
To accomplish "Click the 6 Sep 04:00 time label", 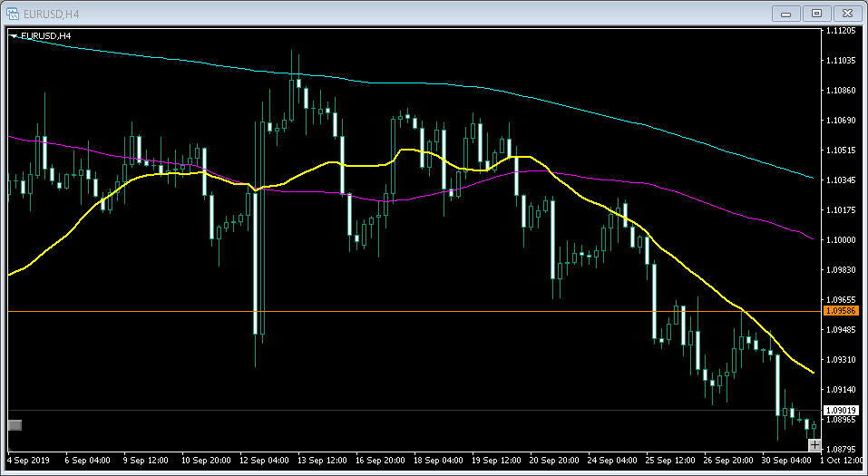I will coord(87,460).
